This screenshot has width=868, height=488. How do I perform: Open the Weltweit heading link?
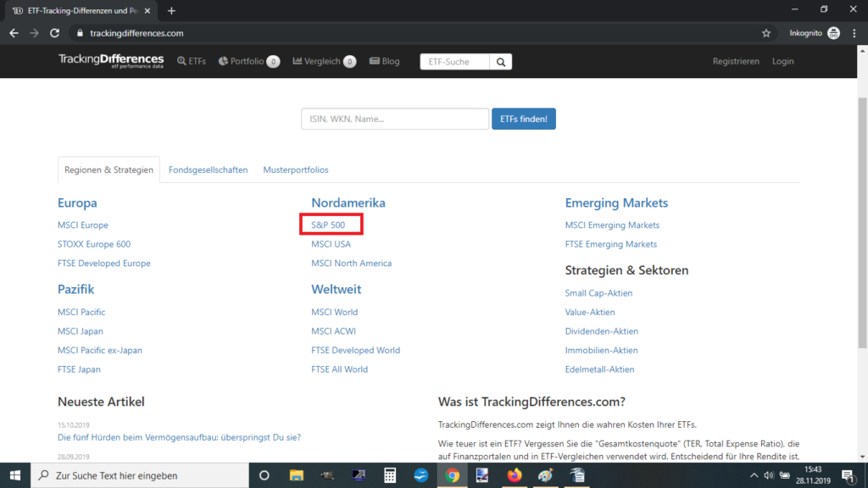336,290
